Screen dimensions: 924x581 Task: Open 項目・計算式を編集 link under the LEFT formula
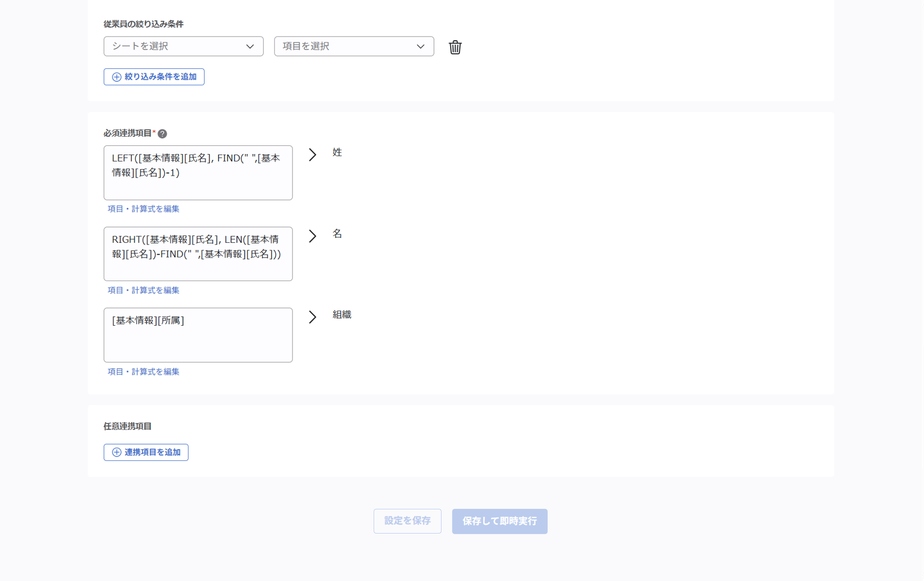(143, 209)
